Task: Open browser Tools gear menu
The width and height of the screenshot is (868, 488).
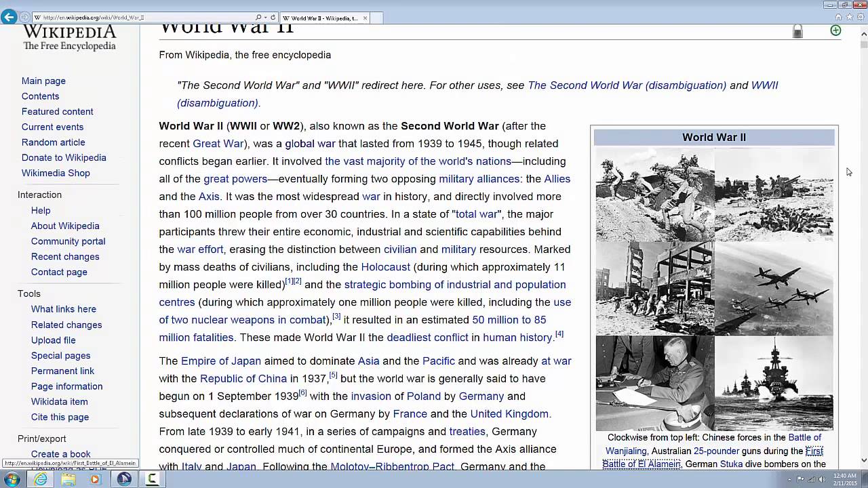Action: pos(861,17)
